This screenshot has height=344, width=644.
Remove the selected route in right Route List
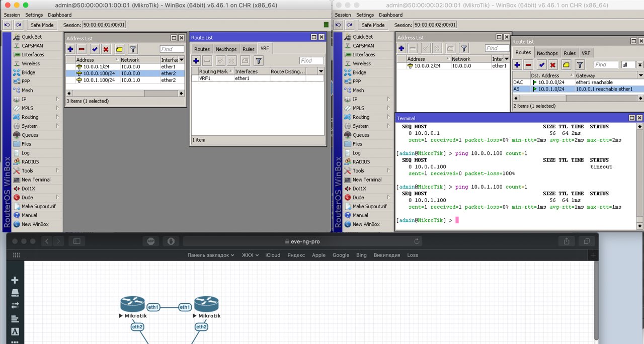[528, 64]
